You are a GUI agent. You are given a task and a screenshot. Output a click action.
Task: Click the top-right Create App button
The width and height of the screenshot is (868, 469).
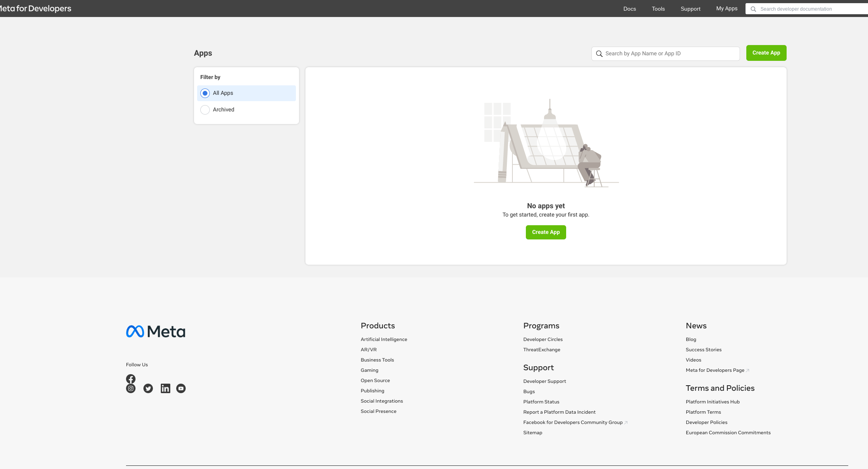tap(766, 53)
